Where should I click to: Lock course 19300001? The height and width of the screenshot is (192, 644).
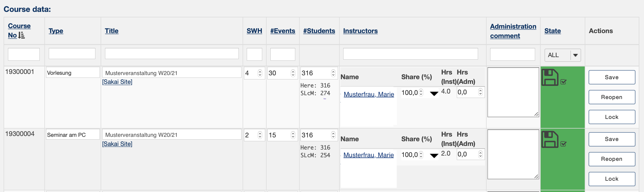click(x=612, y=117)
